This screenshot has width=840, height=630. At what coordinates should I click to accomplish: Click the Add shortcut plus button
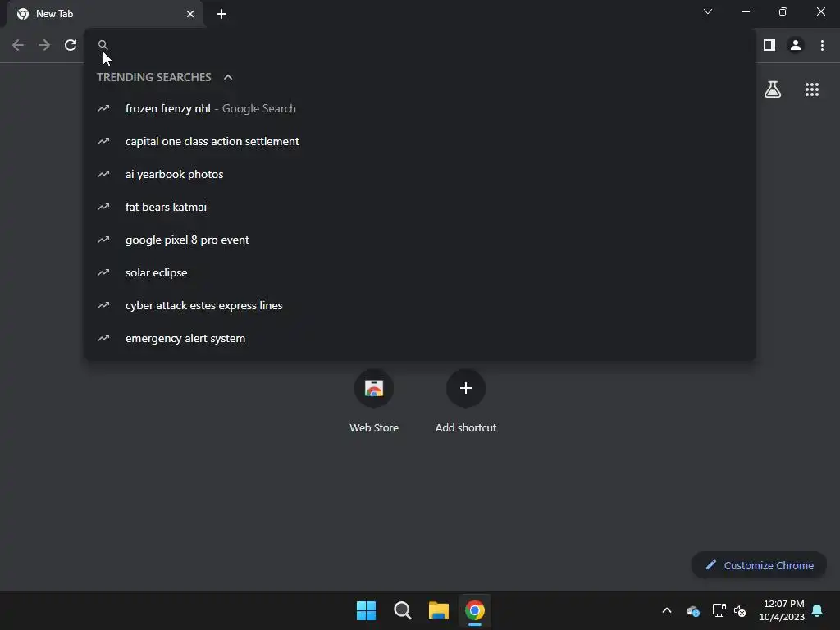466,388
